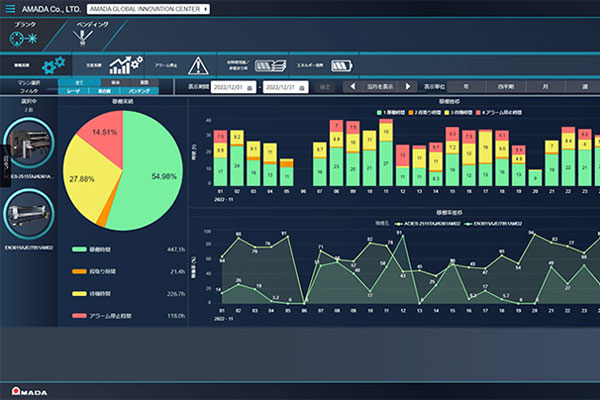The image size is (600, 400).
Task: Click yellow legend swatch for 226.7h
Action: coord(79,294)
